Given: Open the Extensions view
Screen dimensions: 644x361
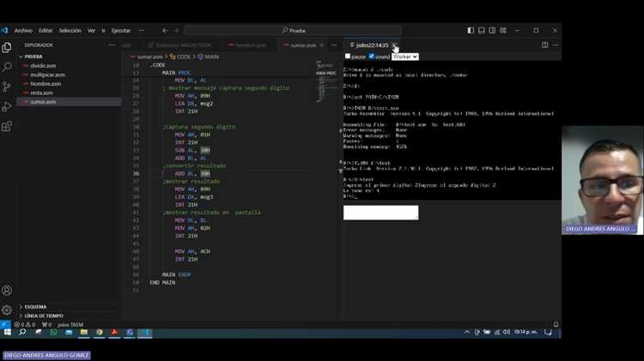Looking at the screenshot, I should coord(7,126).
